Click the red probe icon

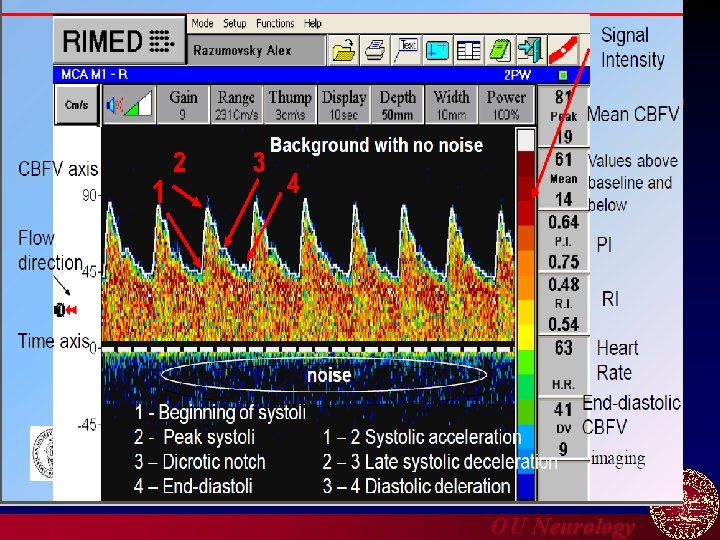pyautogui.click(x=563, y=50)
